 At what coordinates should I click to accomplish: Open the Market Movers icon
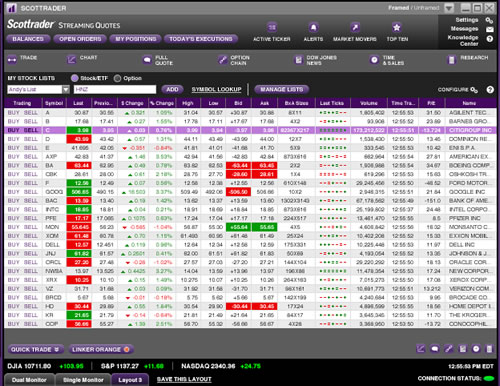355,27
